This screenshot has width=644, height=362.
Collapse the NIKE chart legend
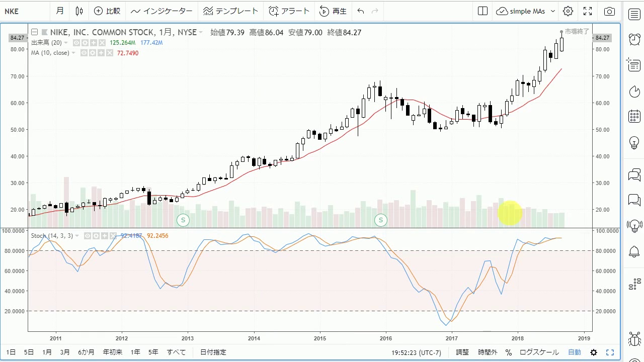(35, 32)
